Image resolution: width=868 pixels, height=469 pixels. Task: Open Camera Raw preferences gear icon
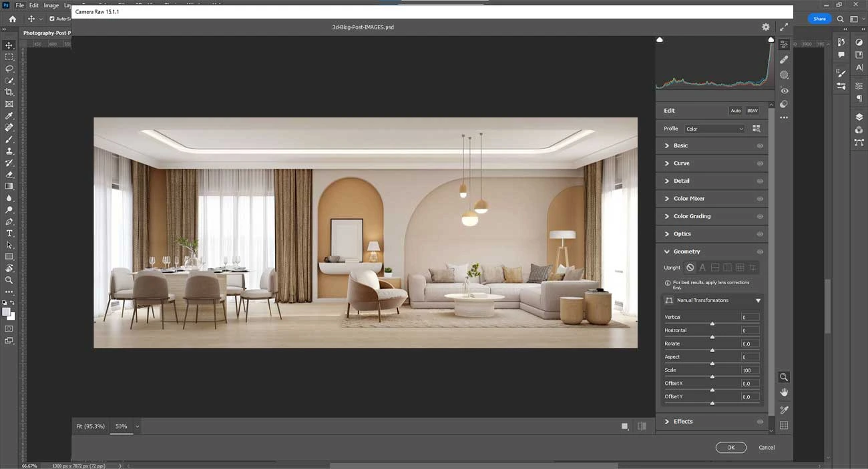click(x=766, y=27)
